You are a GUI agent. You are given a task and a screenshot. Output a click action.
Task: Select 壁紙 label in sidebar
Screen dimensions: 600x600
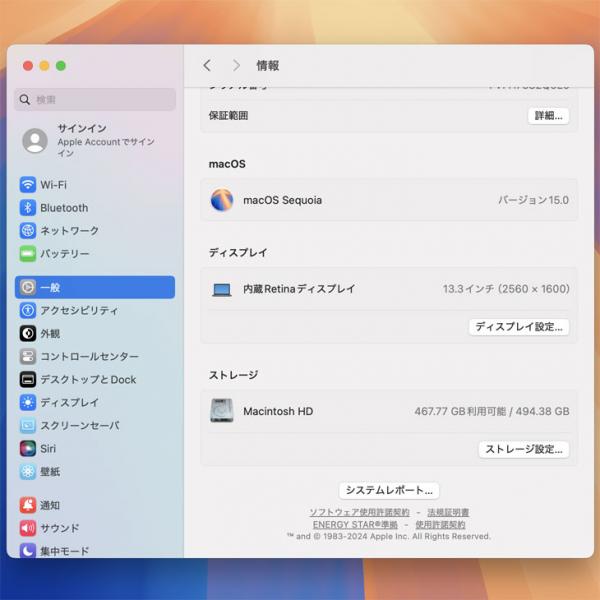tap(50, 471)
